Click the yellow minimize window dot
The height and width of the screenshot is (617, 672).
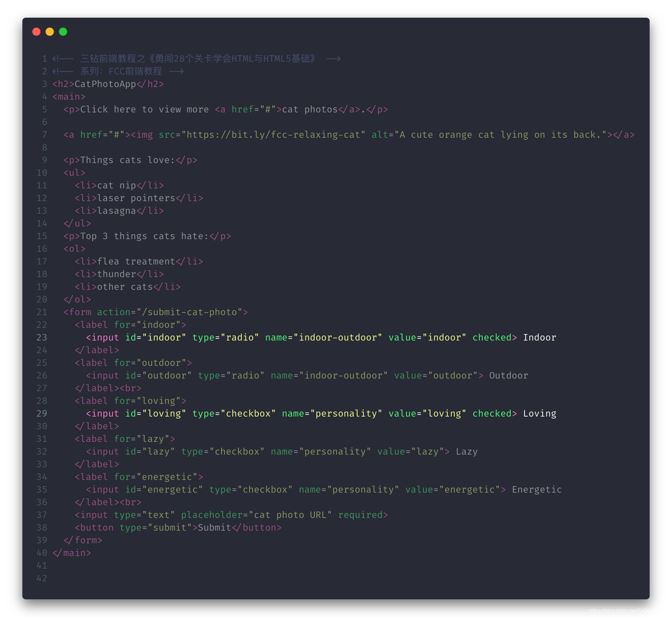click(50, 32)
